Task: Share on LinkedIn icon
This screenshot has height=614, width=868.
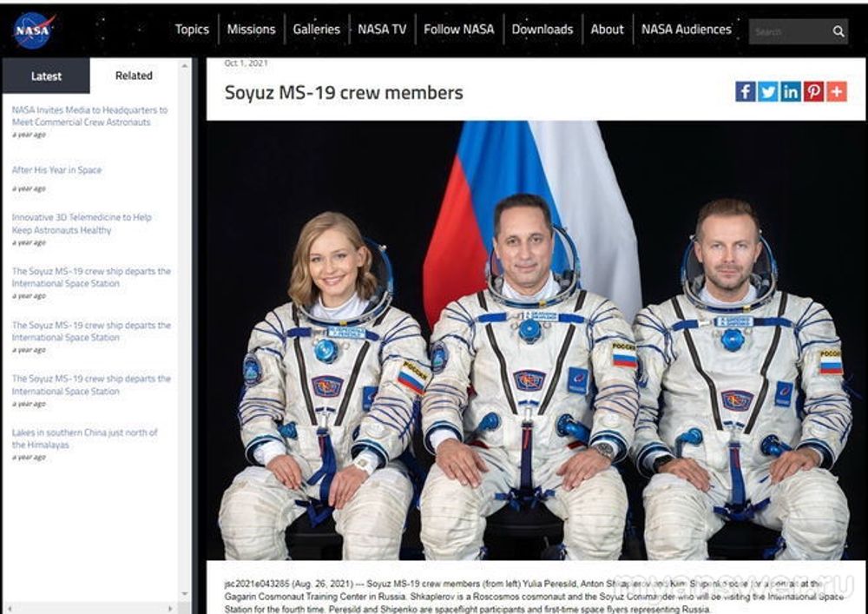Action: 791,92
